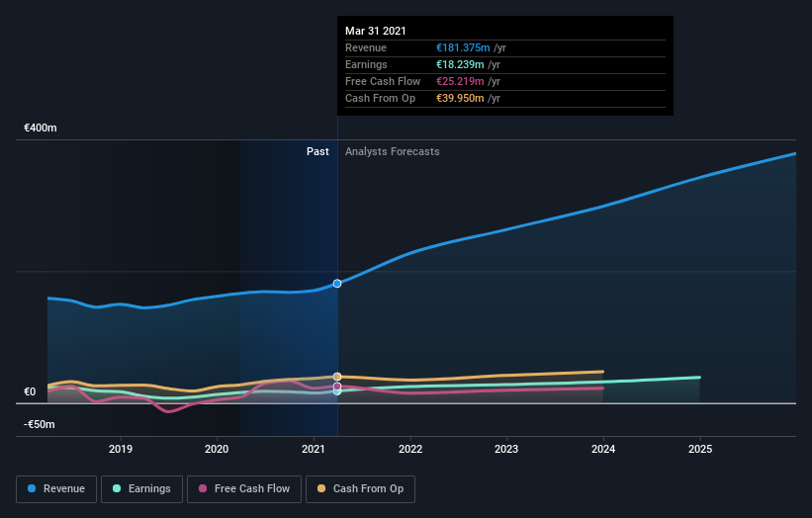Click the 2024 x-axis label
The image size is (812, 518).
pyautogui.click(x=603, y=449)
